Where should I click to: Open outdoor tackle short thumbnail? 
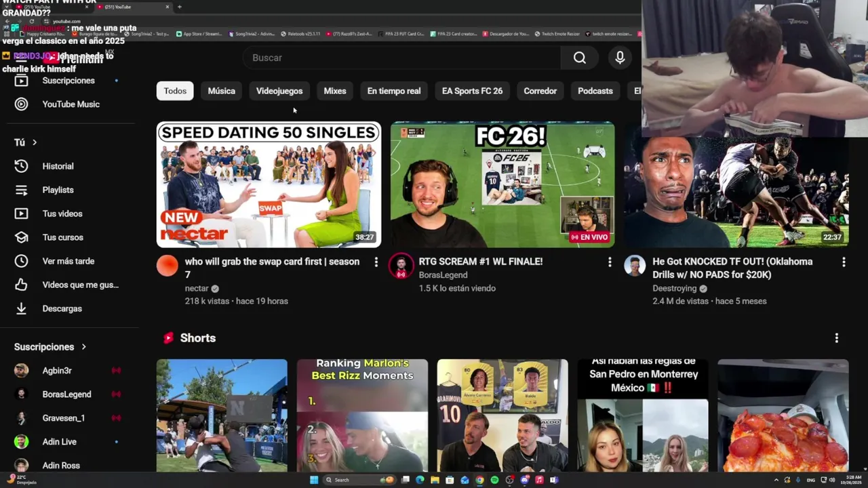tap(222, 415)
